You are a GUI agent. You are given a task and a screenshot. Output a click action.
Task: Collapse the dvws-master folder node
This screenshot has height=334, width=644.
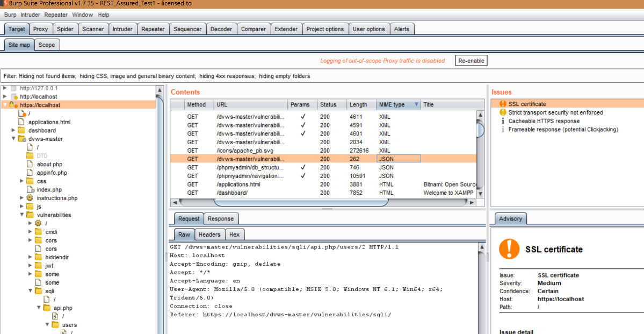[x=13, y=139]
